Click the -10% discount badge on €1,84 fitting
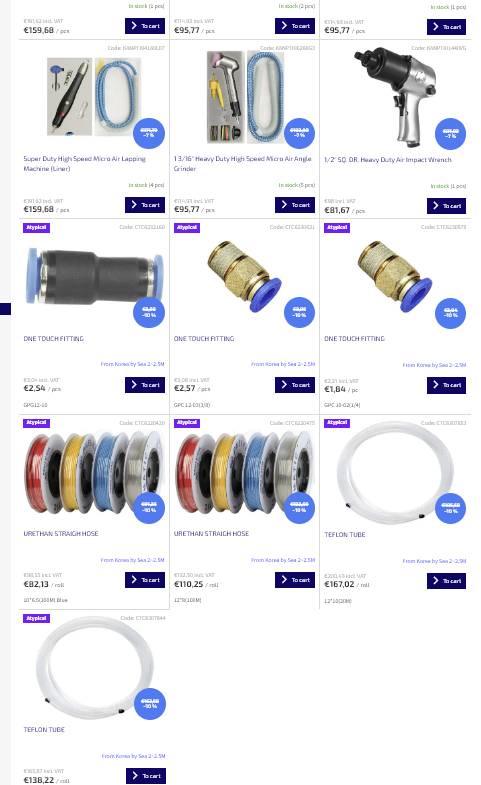Screen dimensions: 481x785 [450, 313]
